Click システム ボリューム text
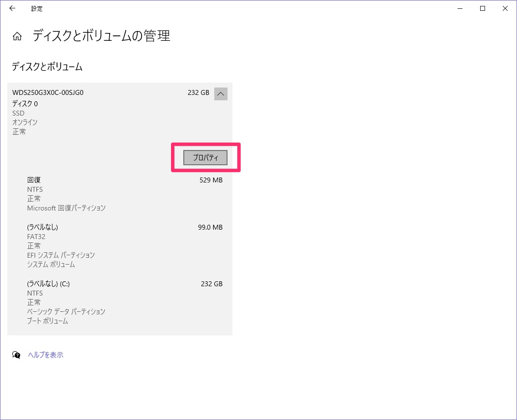The image size is (517, 420). click(51, 265)
